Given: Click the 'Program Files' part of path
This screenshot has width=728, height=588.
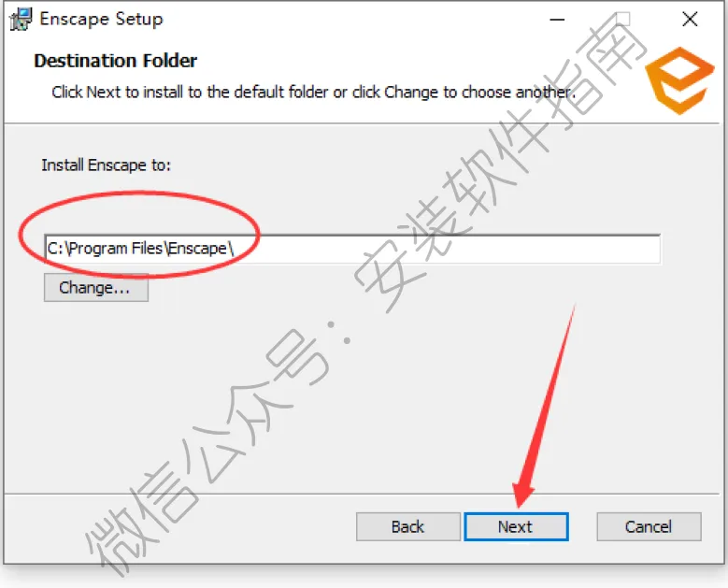Looking at the screenshot, I should [x=116, y=249].
